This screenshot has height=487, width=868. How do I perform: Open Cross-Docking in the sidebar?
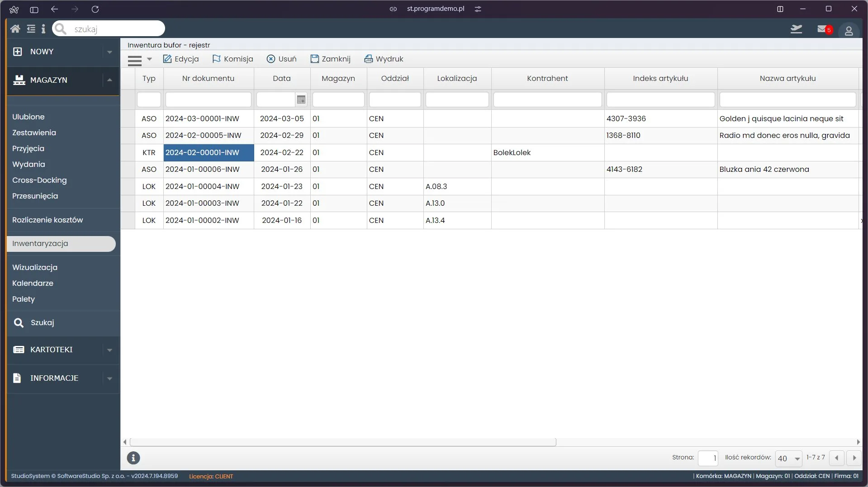[x=39, y=180]
